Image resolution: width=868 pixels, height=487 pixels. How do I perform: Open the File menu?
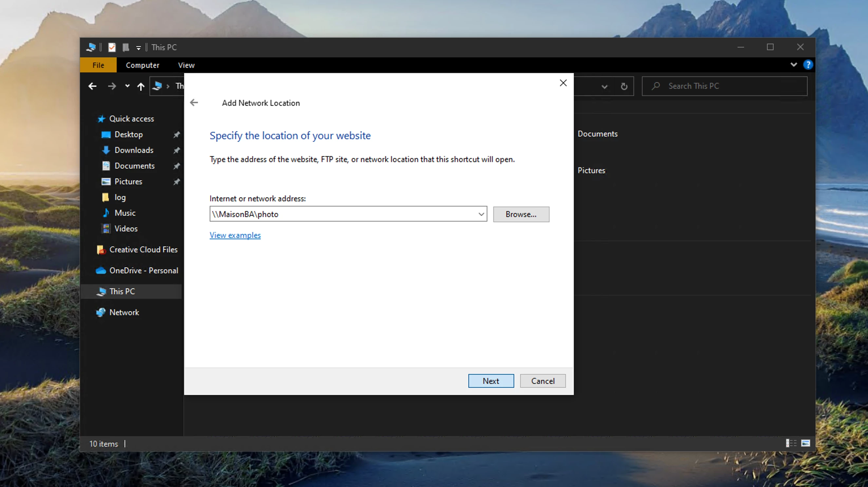click(x=98, y=65)
